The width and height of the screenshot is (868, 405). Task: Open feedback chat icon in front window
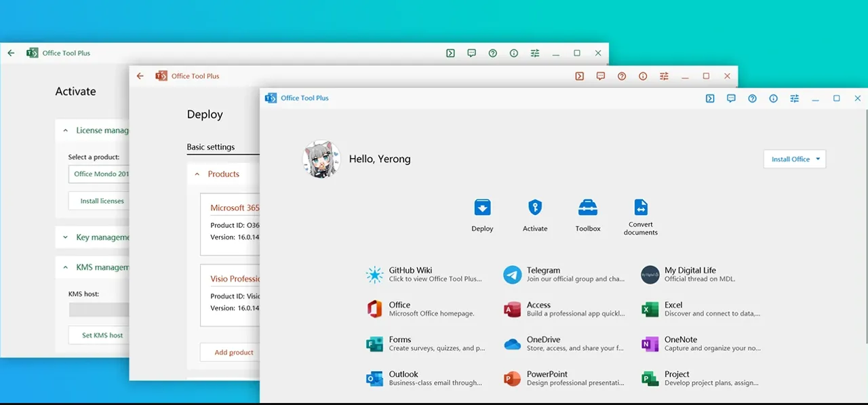[x=731, y=98]
